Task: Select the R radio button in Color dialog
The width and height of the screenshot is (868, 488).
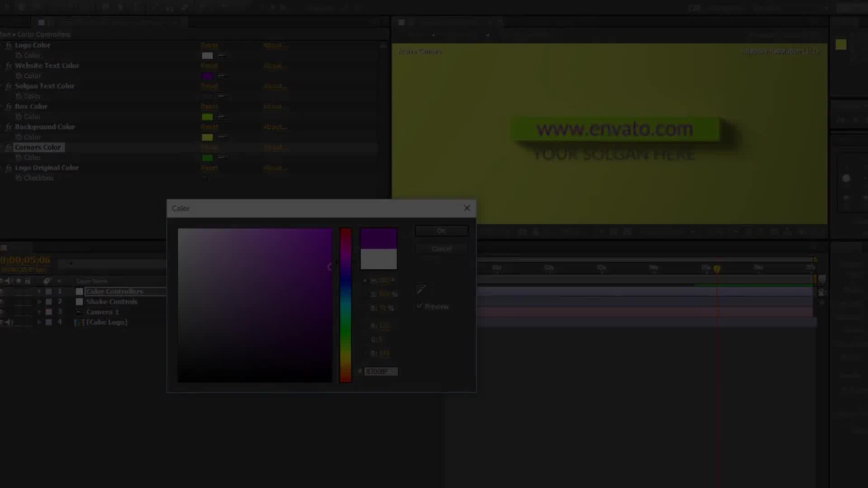Action: tap(365, 325)
